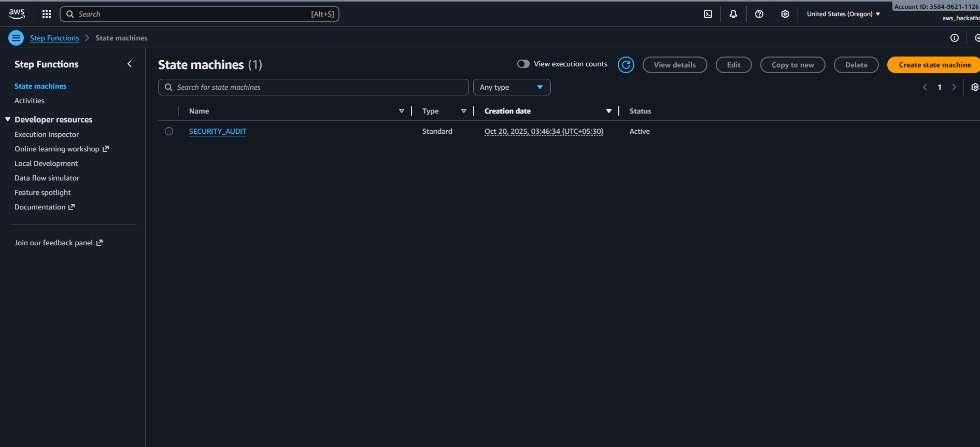The width and height of the screenshot is (980, 447).
Task: Click the Active status cell
Action: 640,131
